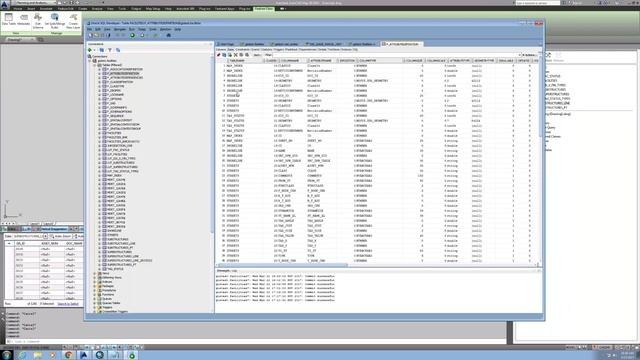Click the New file icon in the SQL Developer toolbar

[x=91, y=36]
